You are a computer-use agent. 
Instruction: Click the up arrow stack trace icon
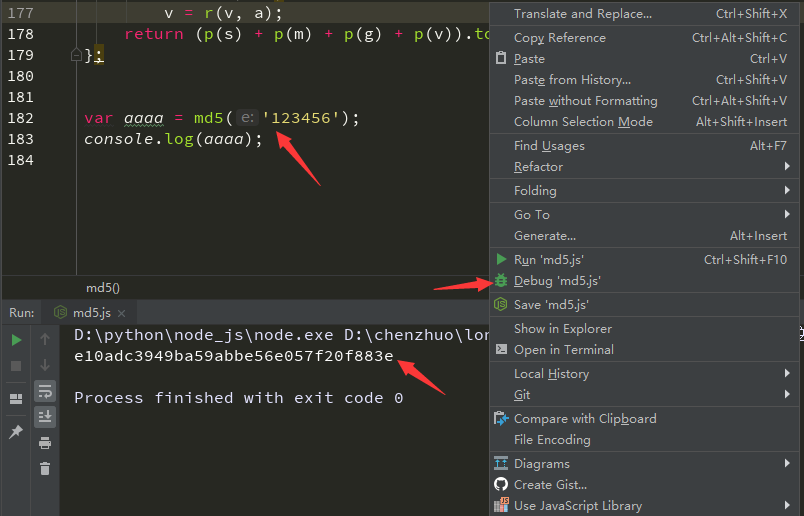pyautogui.click(x=45, y=340)
